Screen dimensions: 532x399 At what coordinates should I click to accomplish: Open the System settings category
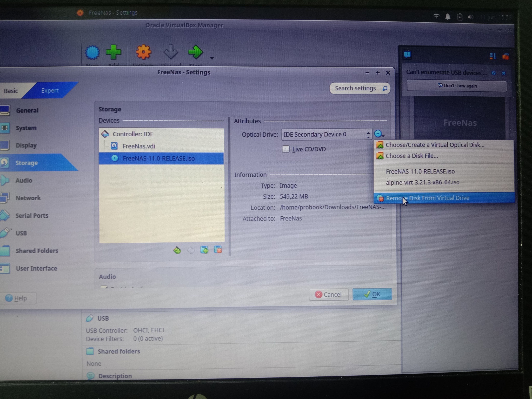coord(26,128)
